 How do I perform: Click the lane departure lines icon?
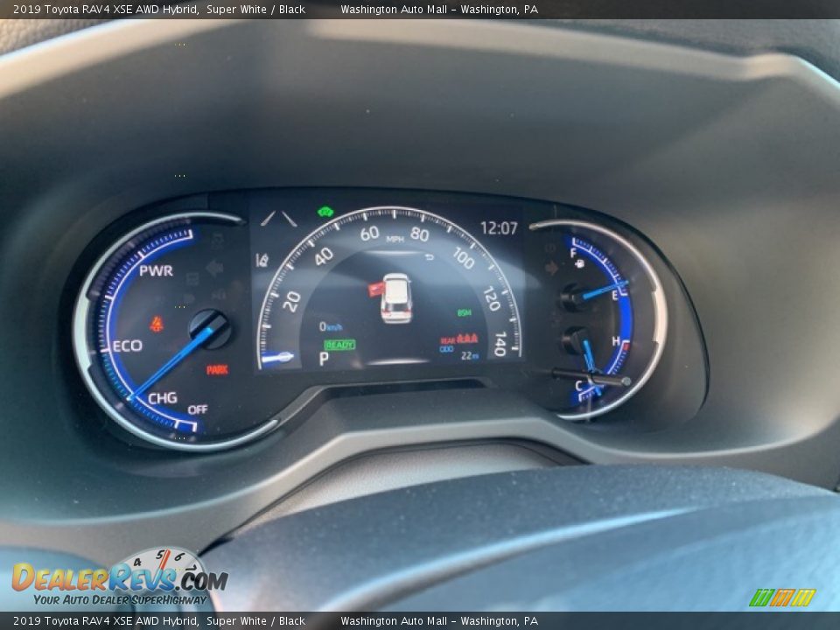278,219
